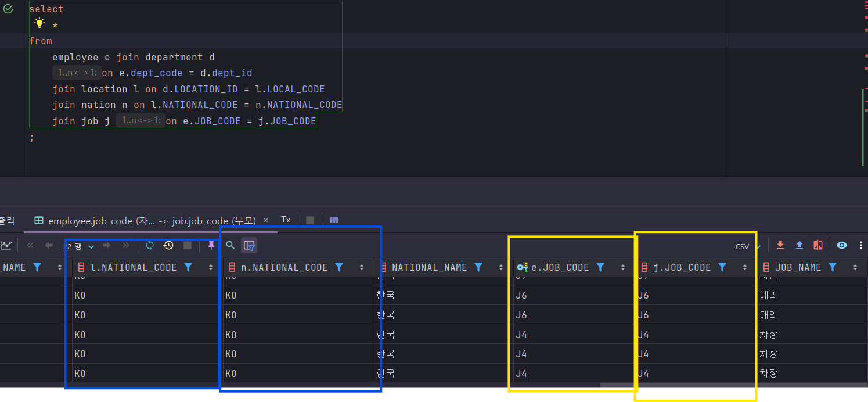868x402 pixels.
Task: Click the 'select' keyword in the editor
Action: point(46,9)
